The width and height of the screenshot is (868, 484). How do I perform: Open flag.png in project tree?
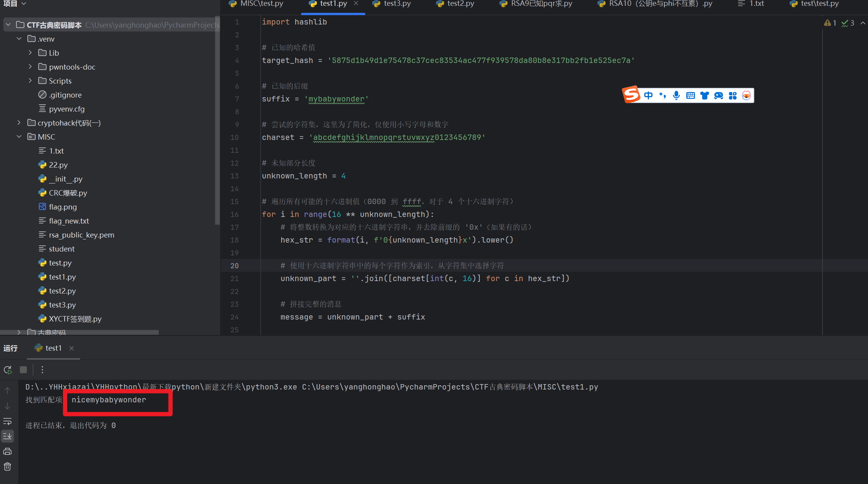click(63, 207)
